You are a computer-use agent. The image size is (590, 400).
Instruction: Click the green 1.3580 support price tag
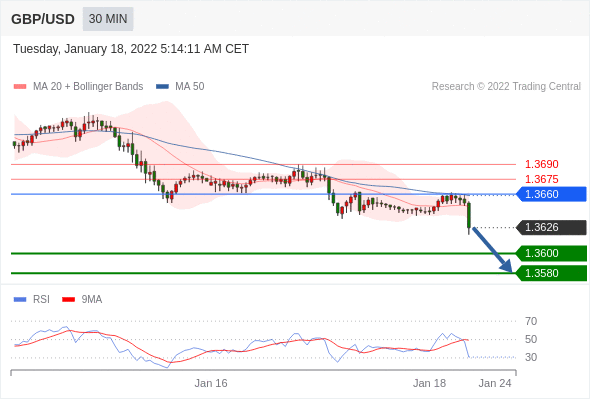point(552,273)
